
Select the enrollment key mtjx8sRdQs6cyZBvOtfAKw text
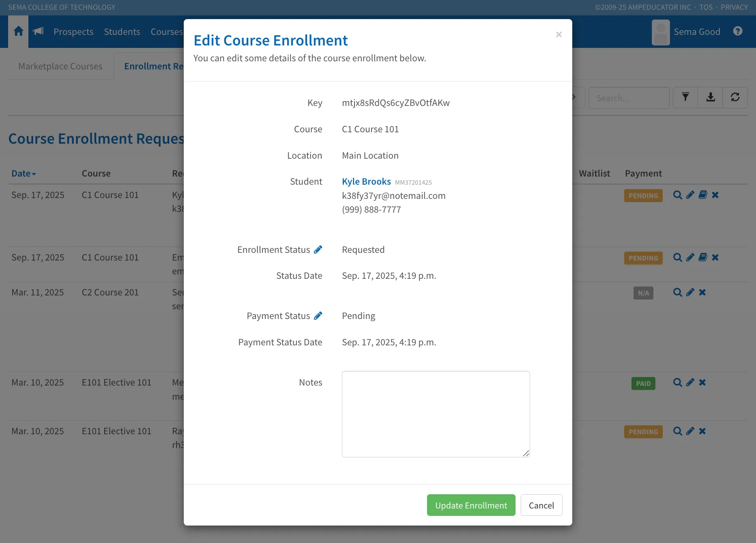395,103
